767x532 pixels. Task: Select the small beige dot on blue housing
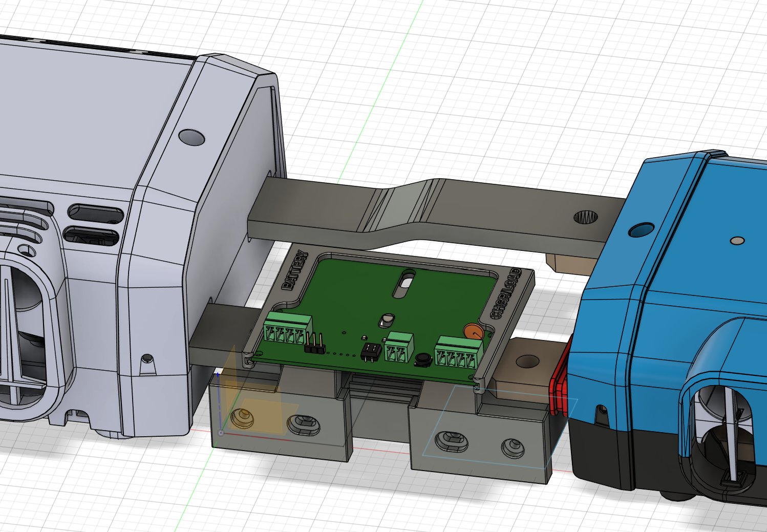point(737,240)
